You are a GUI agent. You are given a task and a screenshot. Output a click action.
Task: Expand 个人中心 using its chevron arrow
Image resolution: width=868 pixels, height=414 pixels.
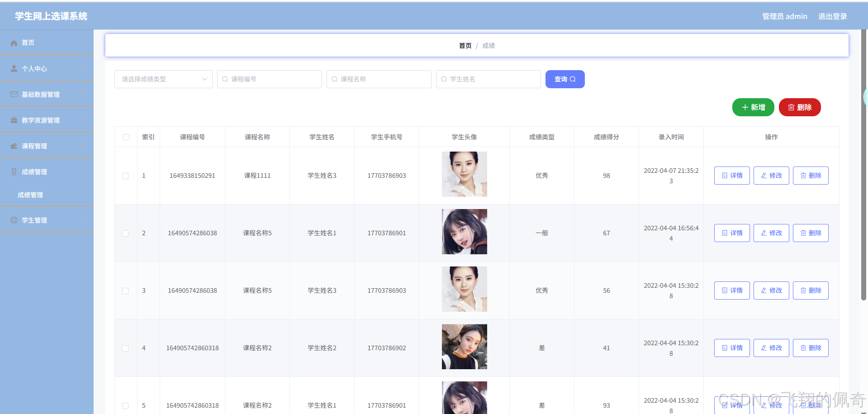82,67
